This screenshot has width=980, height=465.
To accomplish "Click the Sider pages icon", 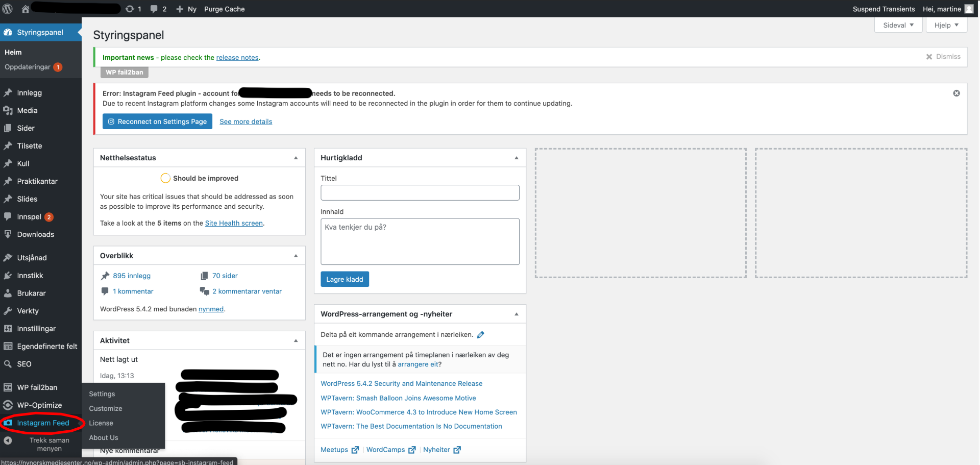I will tap(8, 128).
